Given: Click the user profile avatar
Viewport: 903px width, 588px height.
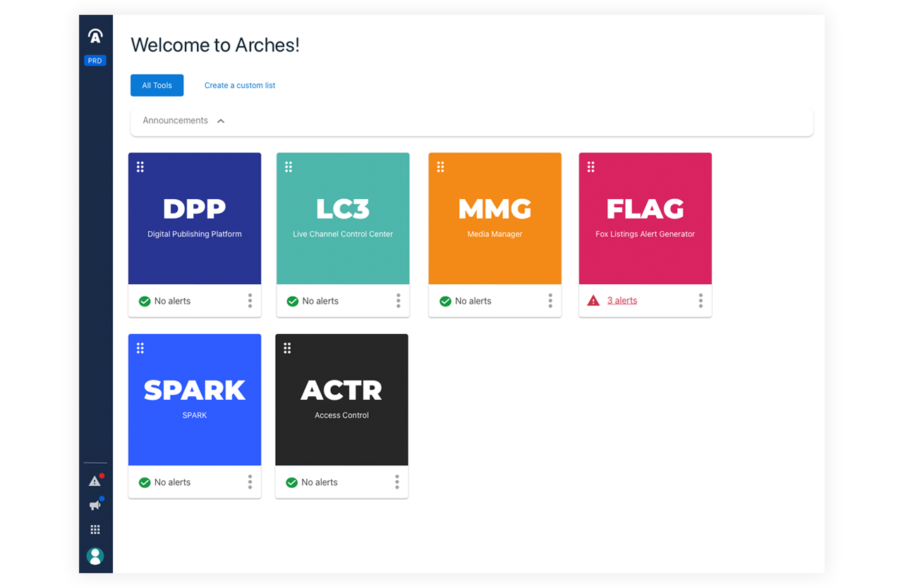Looking at the screenshot, I should pyautogui.click(x=95, y=556).
